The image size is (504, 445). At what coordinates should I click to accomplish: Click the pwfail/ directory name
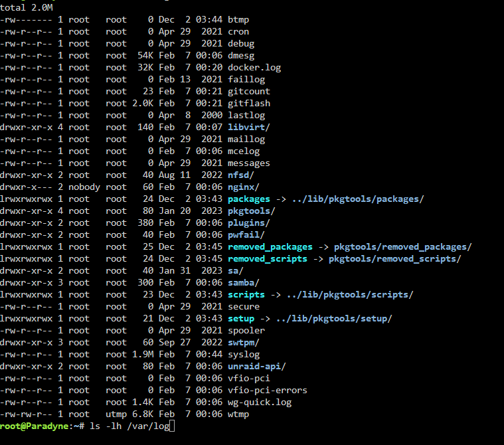pos(246,234)
